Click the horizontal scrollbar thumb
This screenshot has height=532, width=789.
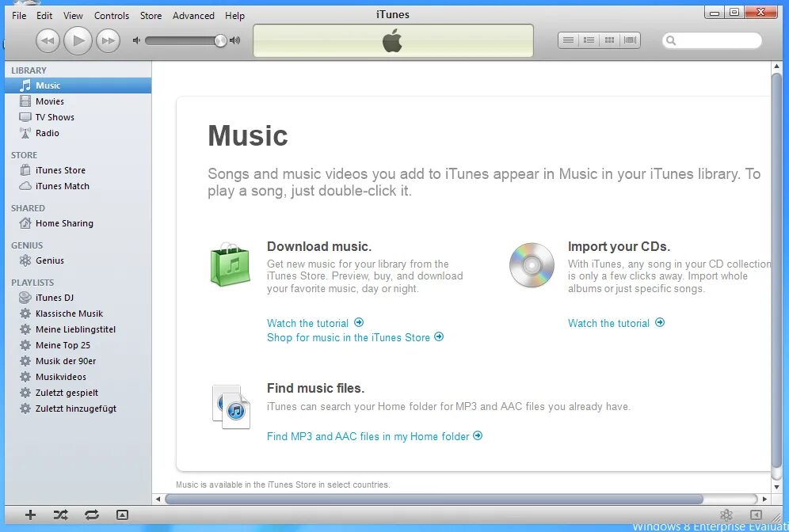pyautogui.click(x=434, y=500)
